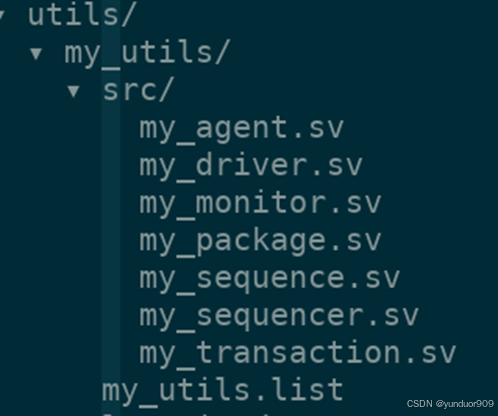Collapse the src/ folder arrow
Viewport: 498px width, 416px height.
(73, 91)
